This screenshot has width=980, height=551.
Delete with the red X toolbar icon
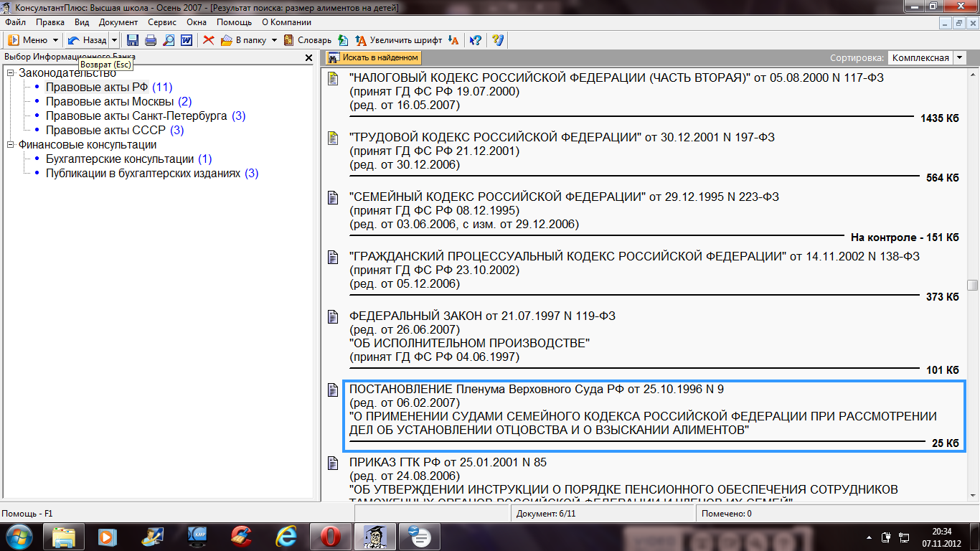[x=209, y=40]
